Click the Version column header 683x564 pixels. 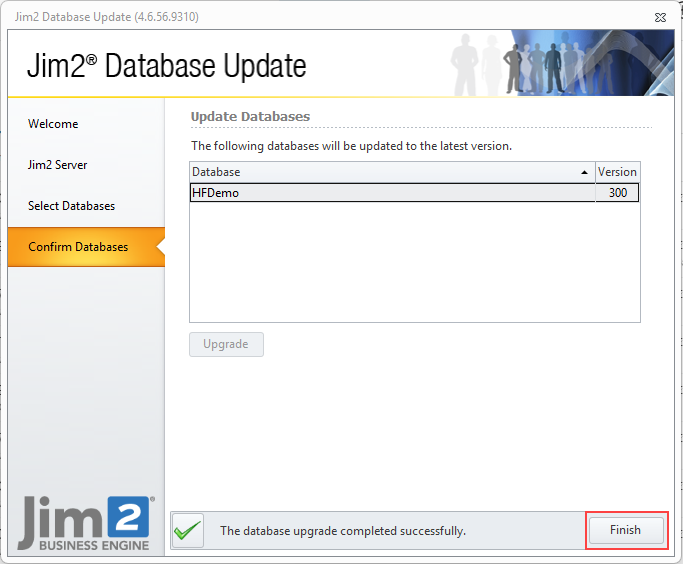coord(617,172)
